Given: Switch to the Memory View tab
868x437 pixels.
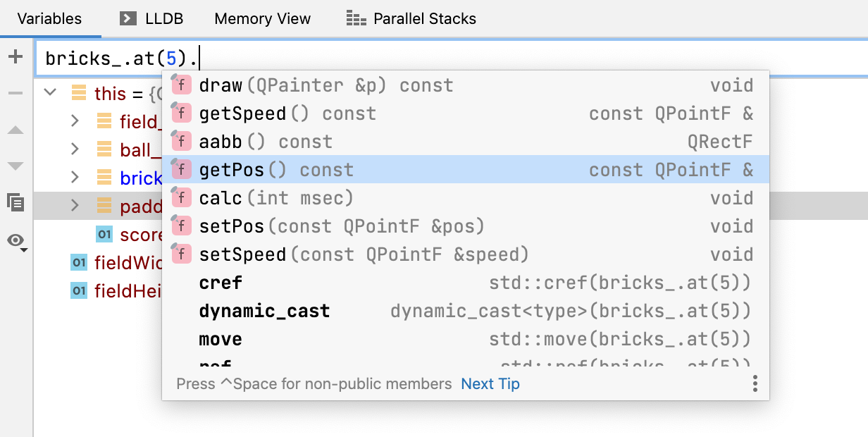Looking at the screenshot, I should 262,19.
